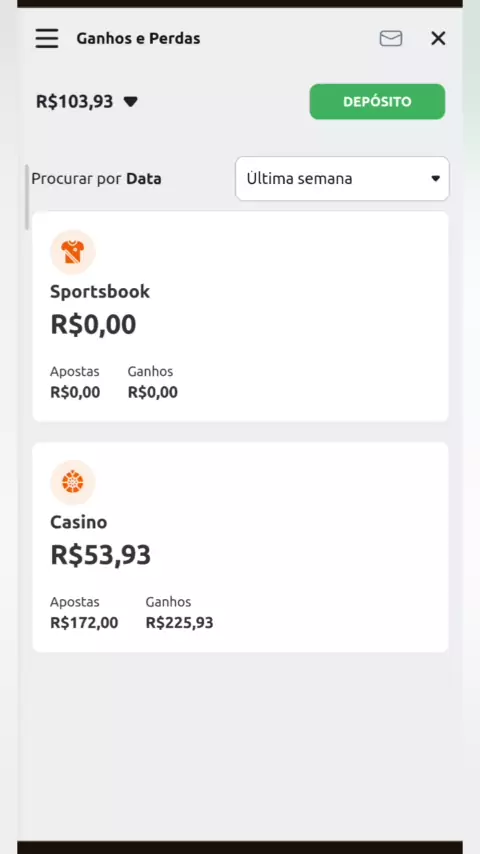Close the Ganhos e Perdas panel

[438, 38]
